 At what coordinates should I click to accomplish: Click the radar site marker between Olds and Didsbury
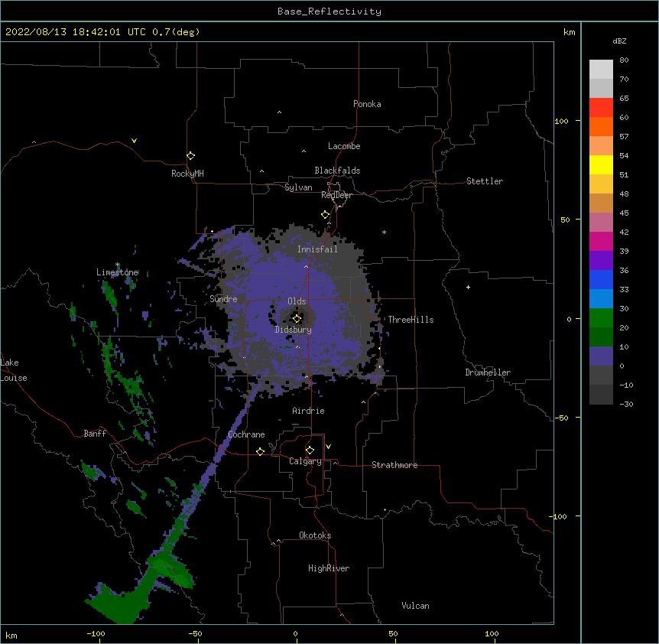pos(297,319)
